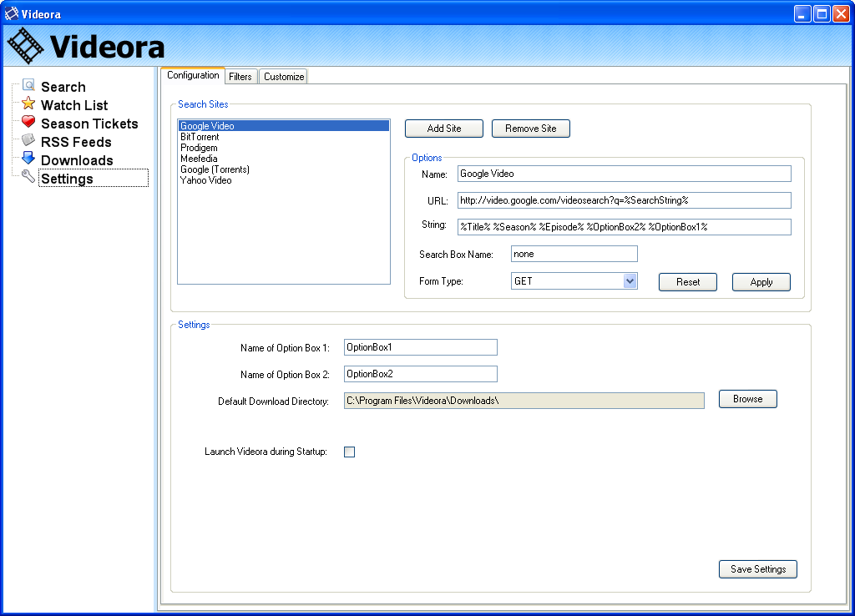Select Meefedia in sites list
Image resolution: width=855 pixels, height=616 pixels.
tap(284, 159)
